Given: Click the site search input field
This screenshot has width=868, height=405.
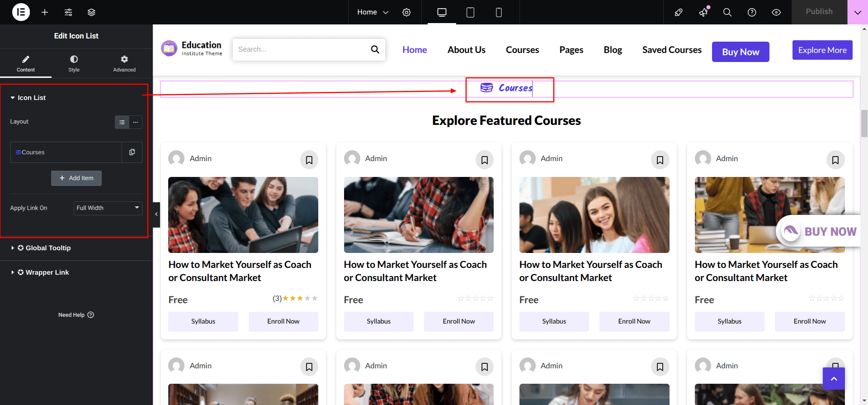Looking at the screenshot, I should 301,49.
